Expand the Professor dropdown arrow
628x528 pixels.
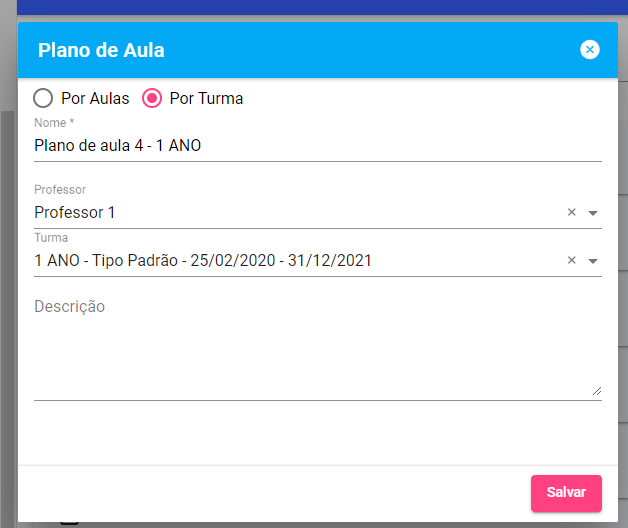(592, 213)
